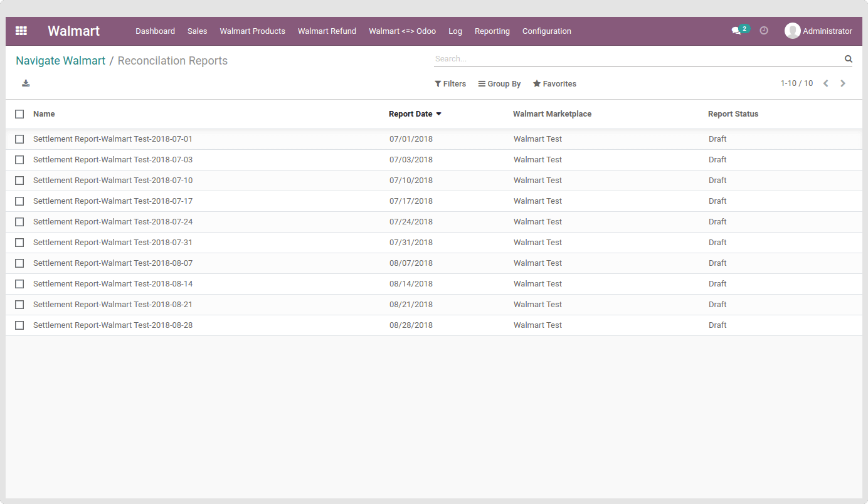The height and width of the screenshot is (504, 868).
Task: Click the download/import icon below breadcrumb
Action: coord(26,83)
